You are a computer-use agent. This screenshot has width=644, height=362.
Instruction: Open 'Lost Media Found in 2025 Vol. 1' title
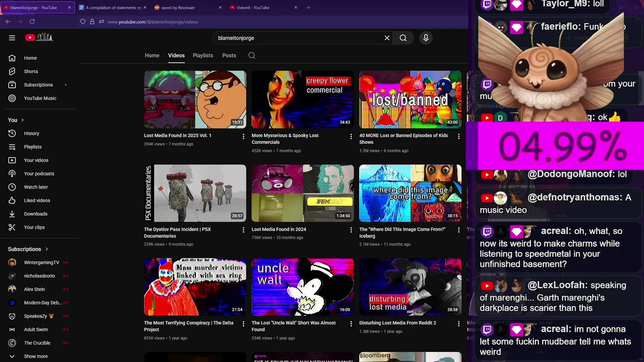point(178,135)
